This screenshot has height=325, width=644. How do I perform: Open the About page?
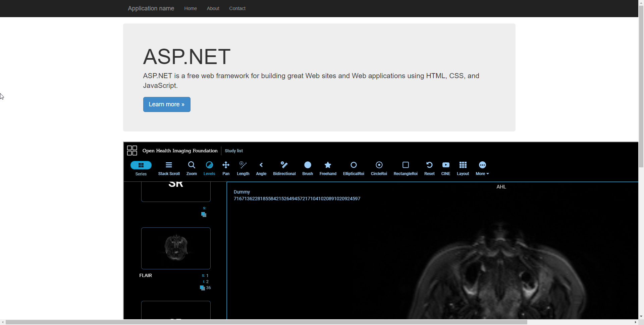[x=213, y=8]
